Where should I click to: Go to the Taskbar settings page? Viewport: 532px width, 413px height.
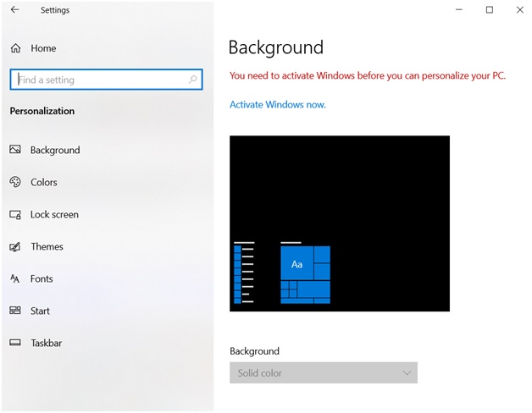click(x=46, y=343)
